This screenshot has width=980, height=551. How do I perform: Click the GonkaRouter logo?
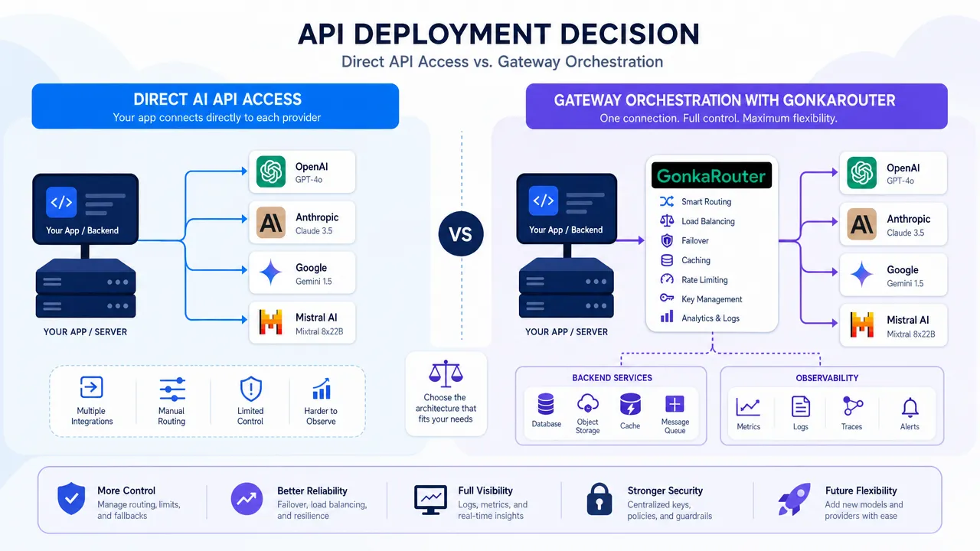coord(711,176)
